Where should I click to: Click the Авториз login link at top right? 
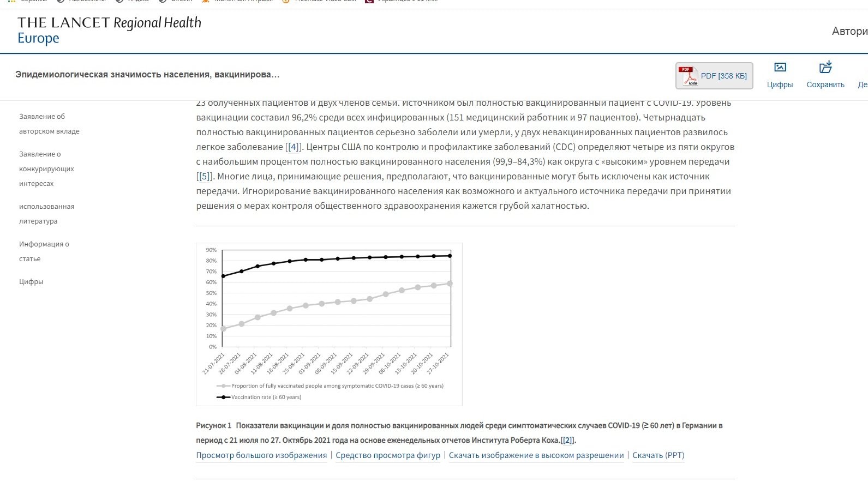(x=849, y=31)
